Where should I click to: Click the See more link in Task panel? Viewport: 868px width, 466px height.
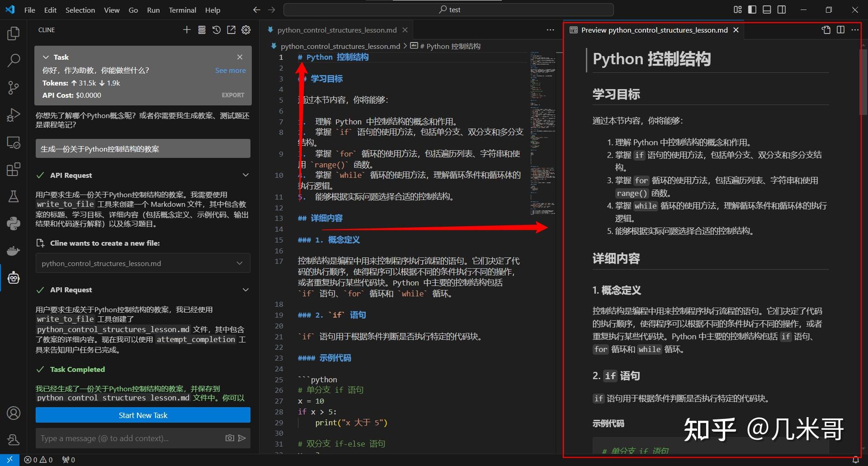pyautogui.click(x=230, y=71)
